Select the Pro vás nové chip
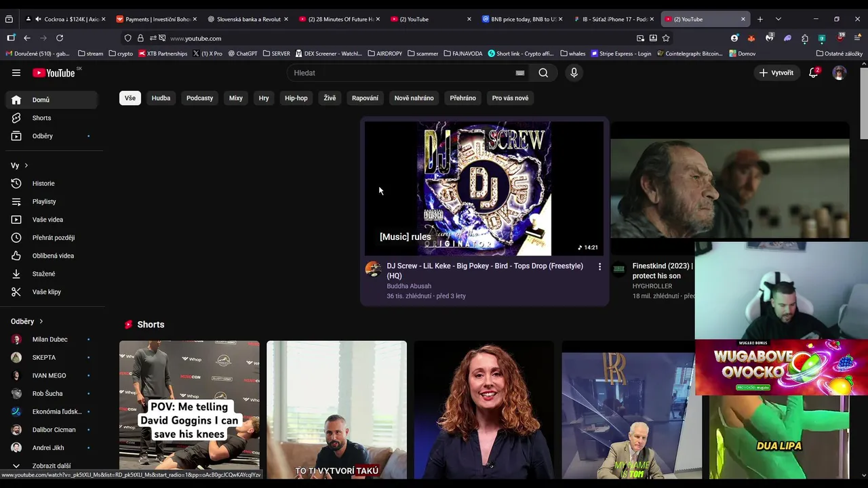This screenshot has height=488, width=868. [x=510, y=98]
